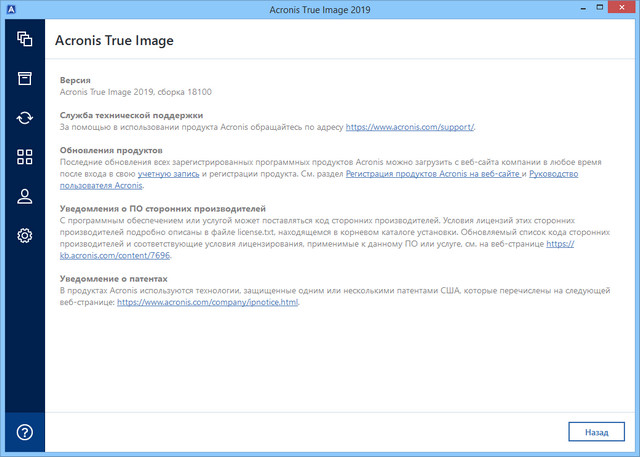Open the Backup section in sidebar
The height and width of the screenshot is (457, 640).
[25, 39]
